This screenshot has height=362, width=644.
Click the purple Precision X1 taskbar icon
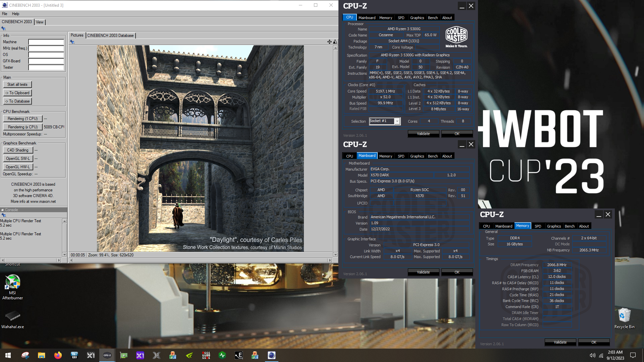pyautogui.click(x=140, y=355)
